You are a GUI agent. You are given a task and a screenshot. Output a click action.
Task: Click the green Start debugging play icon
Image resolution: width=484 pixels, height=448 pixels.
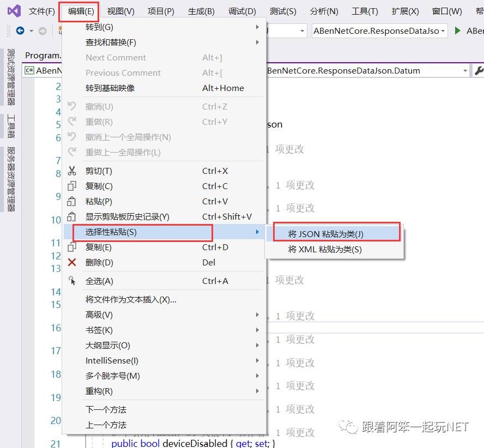458,31
